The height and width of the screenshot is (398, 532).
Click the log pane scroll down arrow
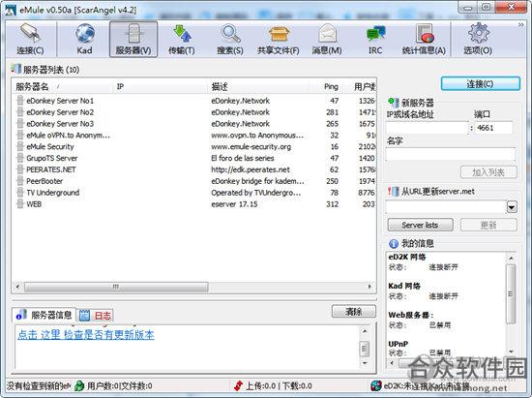tap(365, 363)
